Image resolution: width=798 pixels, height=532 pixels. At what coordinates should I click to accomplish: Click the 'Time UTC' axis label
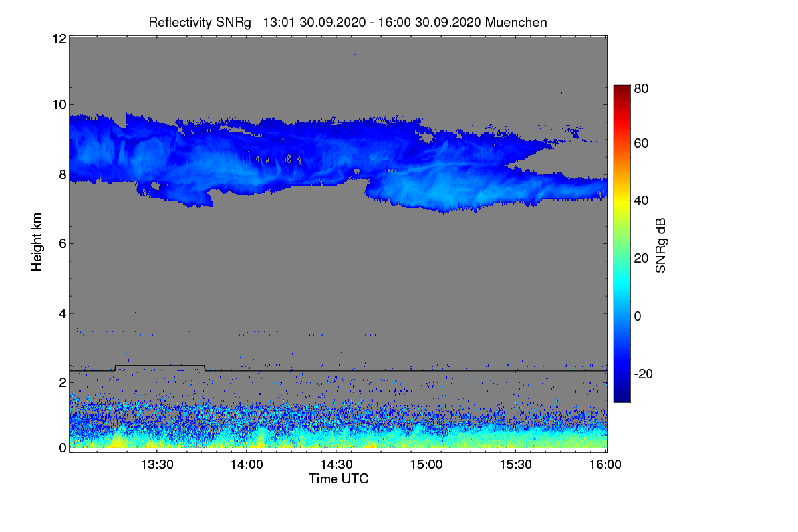tap(338, 479)
